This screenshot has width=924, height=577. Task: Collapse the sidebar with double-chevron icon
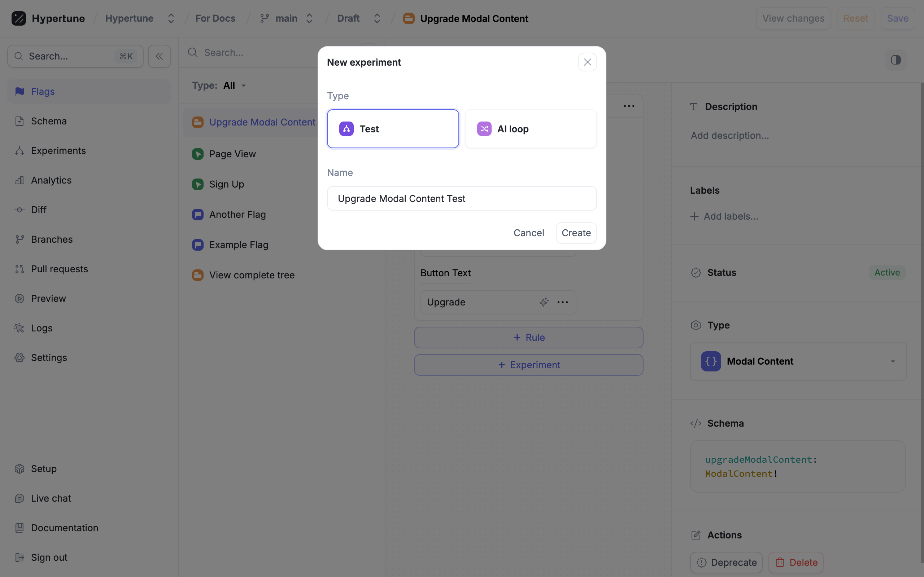pyautogui.click(x=159, y=57)
